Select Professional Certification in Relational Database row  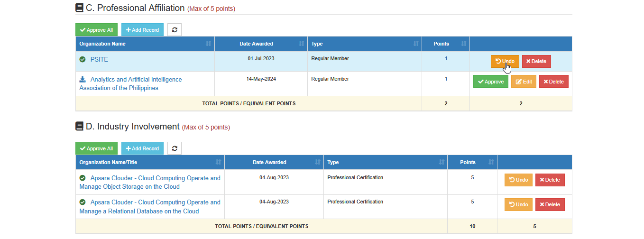pos(355,202)
